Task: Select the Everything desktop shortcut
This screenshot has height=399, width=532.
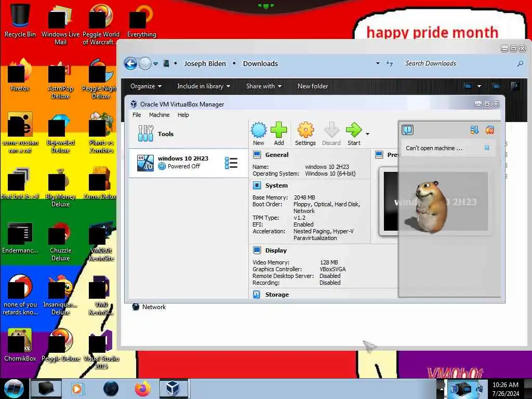Action: [x=141, y=20]
